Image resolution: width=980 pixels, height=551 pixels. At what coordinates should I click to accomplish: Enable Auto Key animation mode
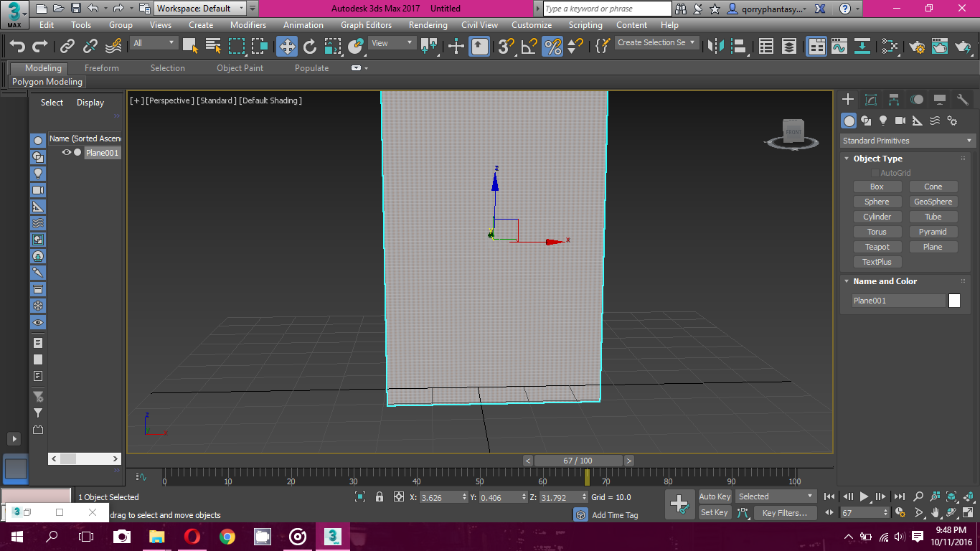tap(715, 496)
